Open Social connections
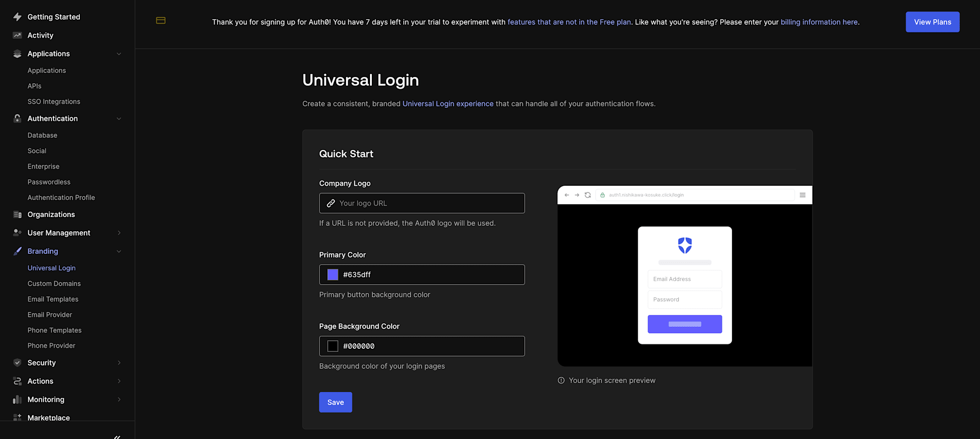This screenshot has height=439, width=980. click(x=37, y=151)
